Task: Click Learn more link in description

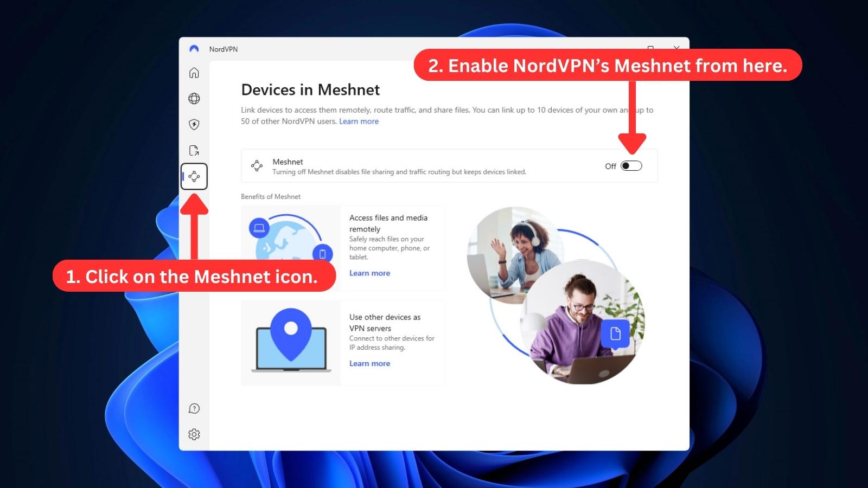Action: 359,121
